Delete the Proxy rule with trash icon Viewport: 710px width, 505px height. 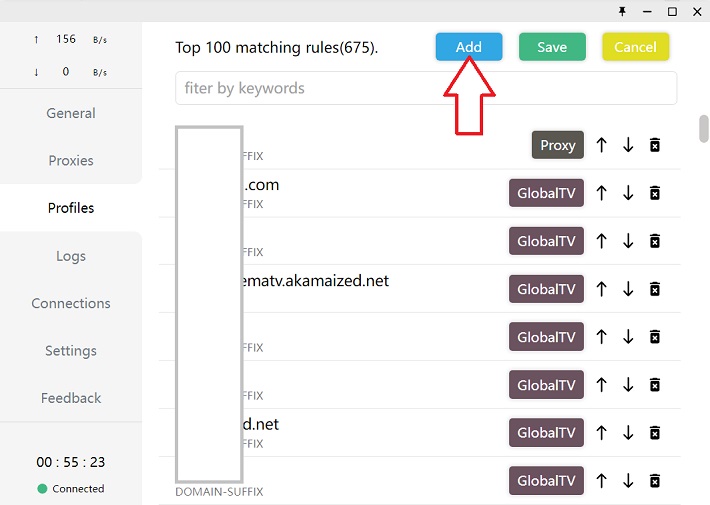[x=655, y=145]
